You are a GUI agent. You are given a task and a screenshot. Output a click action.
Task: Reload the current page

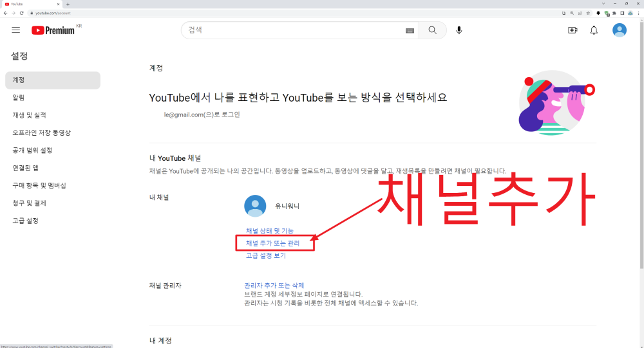[22, 13]
